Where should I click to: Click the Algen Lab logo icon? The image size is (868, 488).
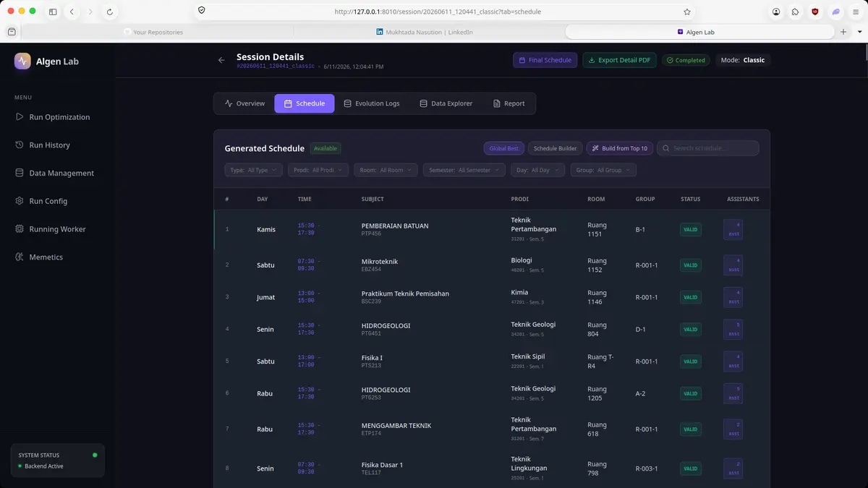[x=22, y=61]
